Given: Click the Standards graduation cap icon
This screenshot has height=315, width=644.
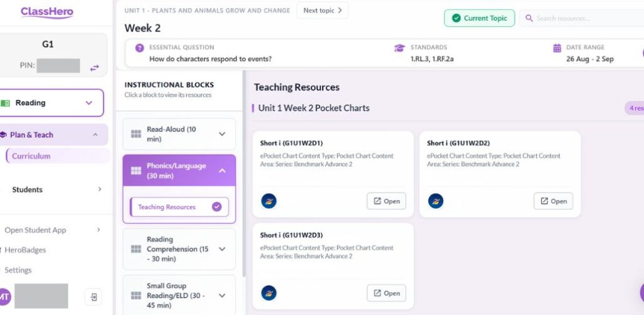Looking at the screenshot, I should tap(399, 48).
